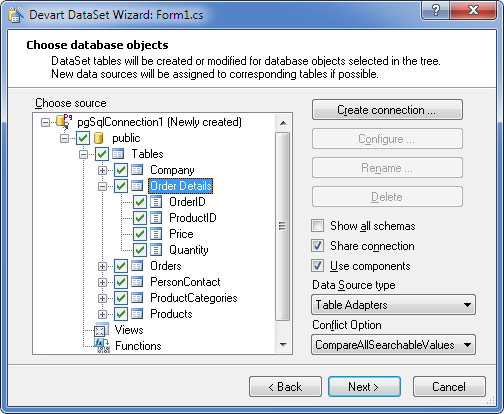Uncheck the OrderID column checkbox
This screenshot has height=414, width=504.
[140, 202]
